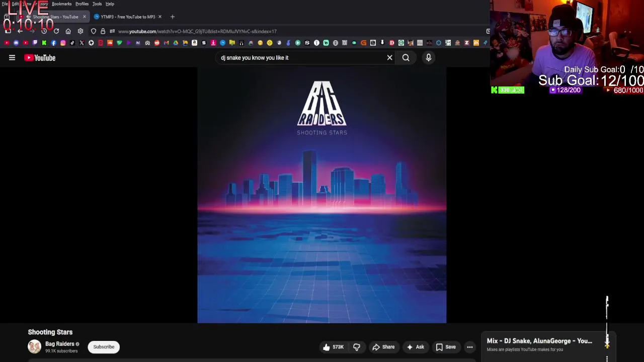The height and width of the screenshot is (362, 644).
Task: Open the Discord bookmark icon
Action: coord(16,43)
